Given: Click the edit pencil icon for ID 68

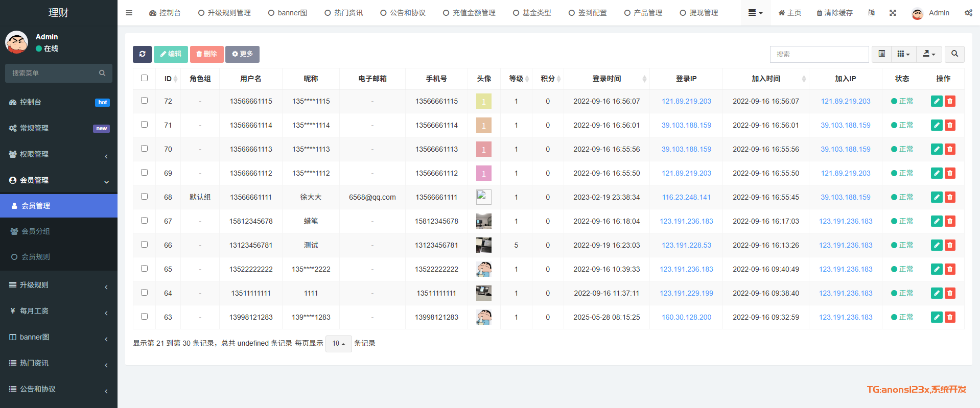Looking at the screenshot, I should (937, 197).
